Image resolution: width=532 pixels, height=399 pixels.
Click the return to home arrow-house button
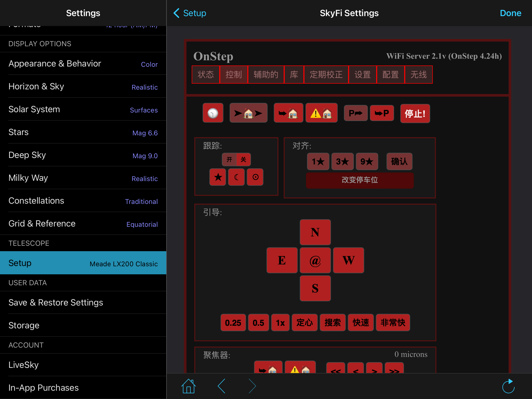(x=288, y=113)
